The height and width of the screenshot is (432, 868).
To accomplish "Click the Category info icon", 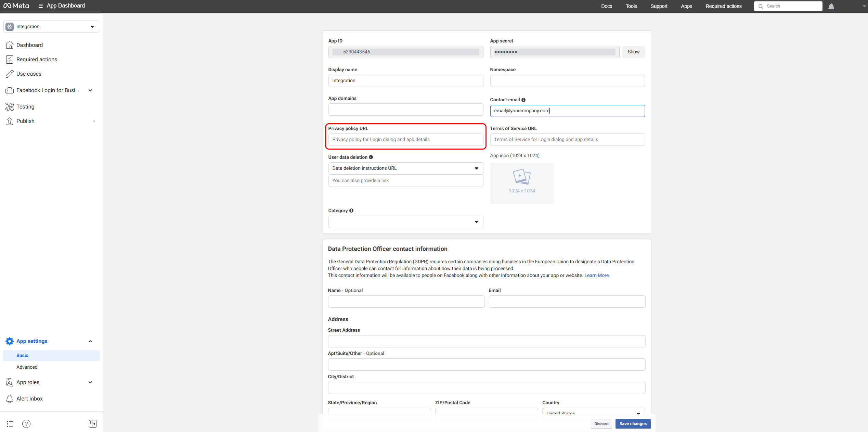I will [x=351, y=211].
